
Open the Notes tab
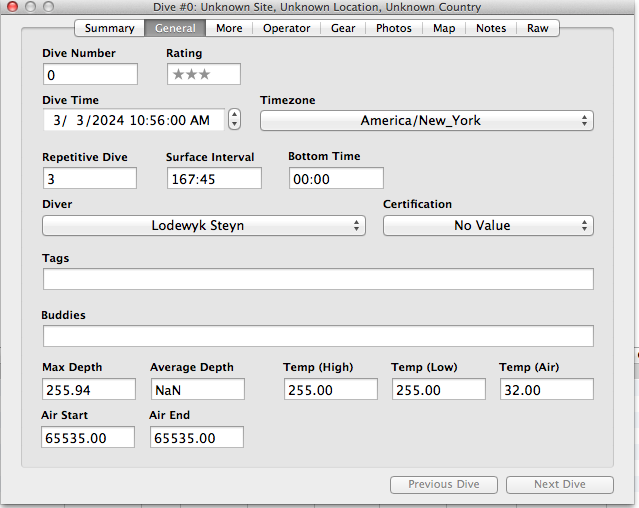point(491,28)
